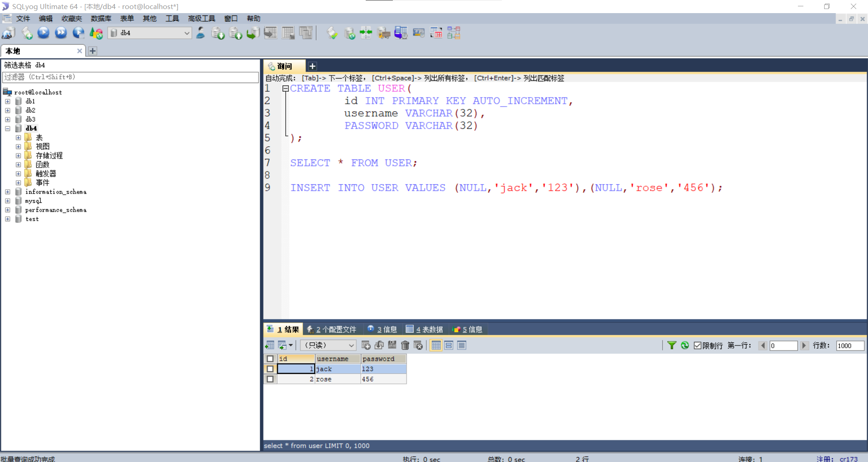Open the 高级工具 menu

[202, 19]
